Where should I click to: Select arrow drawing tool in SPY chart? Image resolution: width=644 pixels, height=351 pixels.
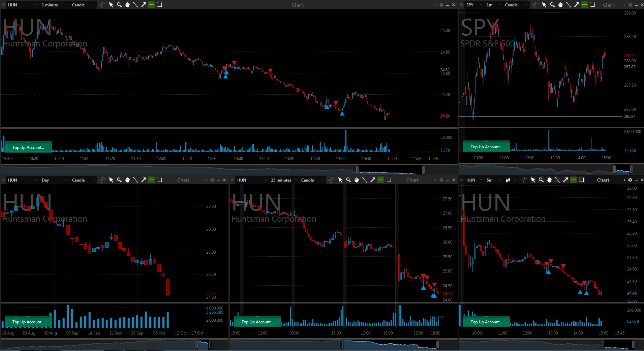click(x=577, y=5)
